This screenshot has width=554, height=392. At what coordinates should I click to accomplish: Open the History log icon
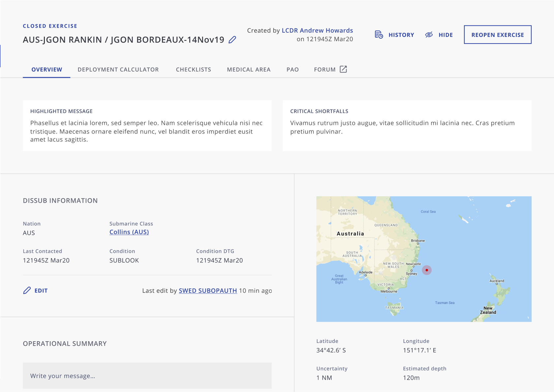coord(379,35)
